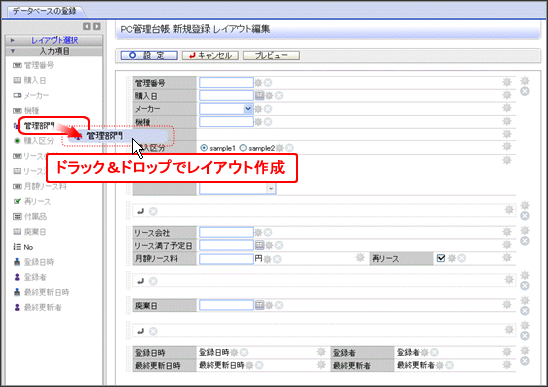Click delete icon next to リース会社 field
This screenshot has height=387, width=548.
tap(268, 232)
